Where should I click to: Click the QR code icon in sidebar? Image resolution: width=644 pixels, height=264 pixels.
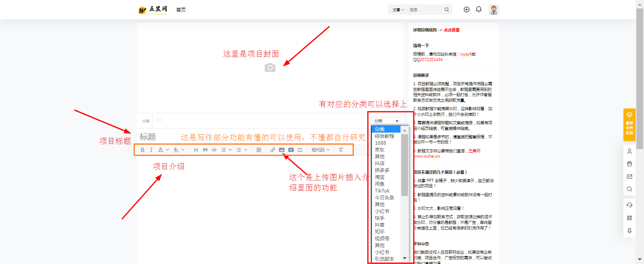(630, 218)
